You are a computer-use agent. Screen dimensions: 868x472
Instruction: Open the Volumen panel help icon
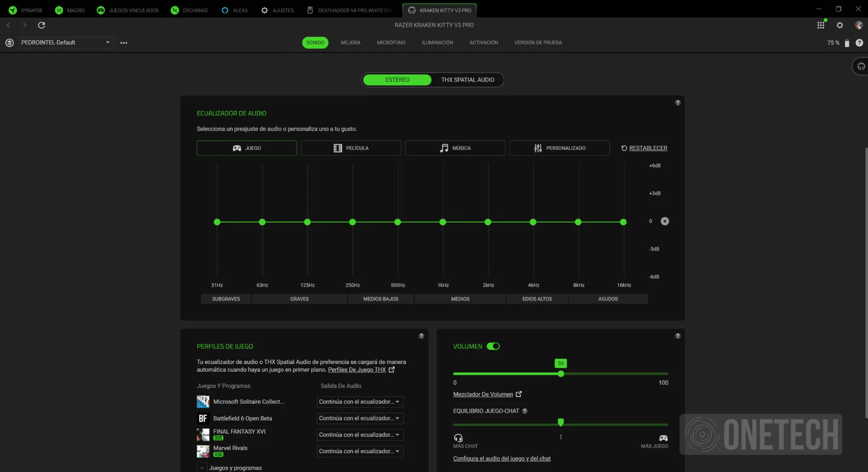677,336
